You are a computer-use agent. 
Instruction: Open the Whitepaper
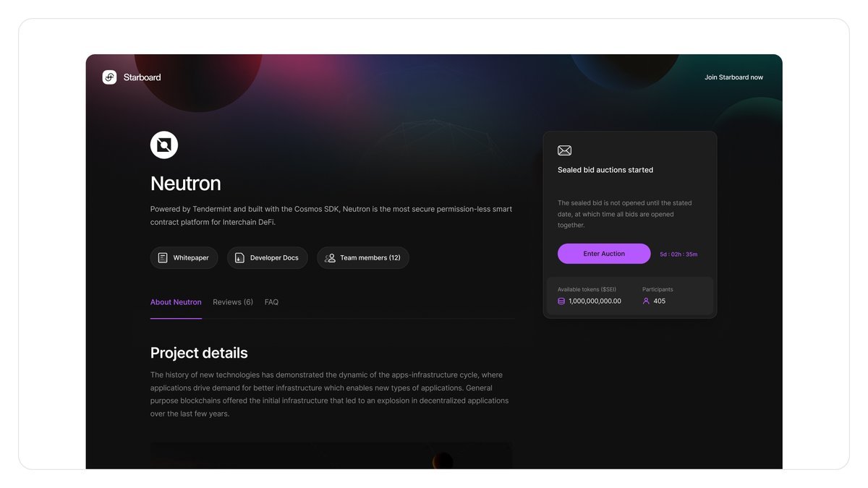(x=184, y=258)
